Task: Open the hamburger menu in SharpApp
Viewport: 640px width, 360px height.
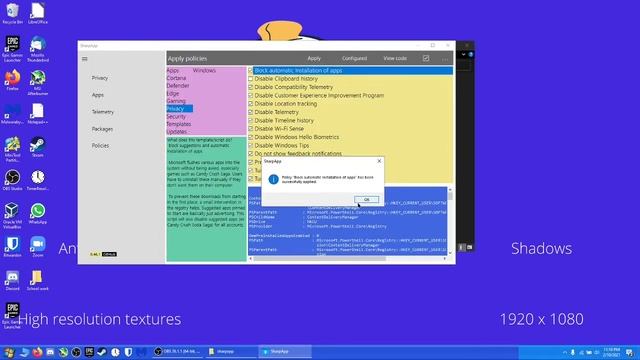Action: pyautogui.click(x=84, y=59)
